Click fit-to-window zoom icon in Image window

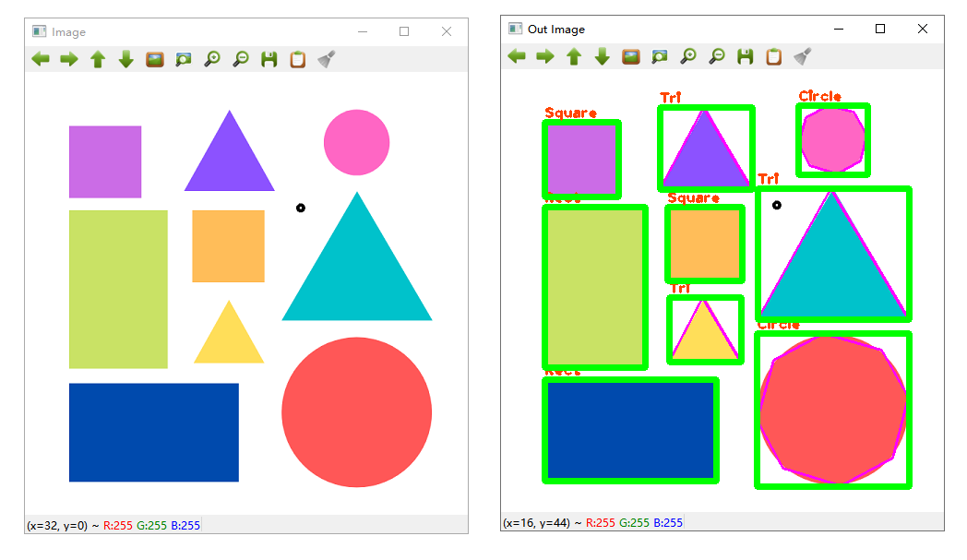[x=184, y=59]
